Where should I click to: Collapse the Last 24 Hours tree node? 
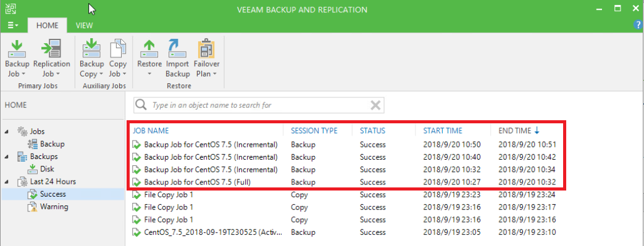tap(6, 182)
